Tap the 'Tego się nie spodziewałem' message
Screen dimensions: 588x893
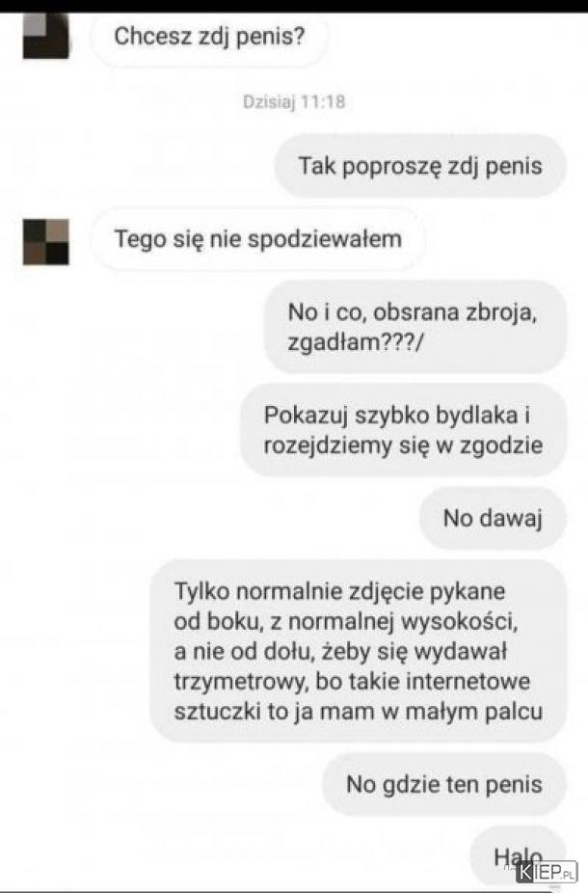pos(258,238)
